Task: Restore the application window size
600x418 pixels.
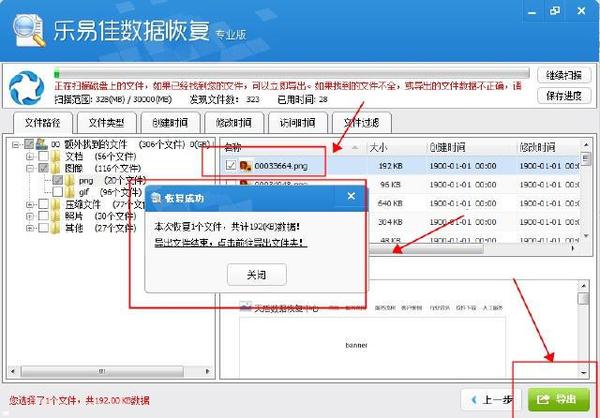Action: tap(555, 11)
